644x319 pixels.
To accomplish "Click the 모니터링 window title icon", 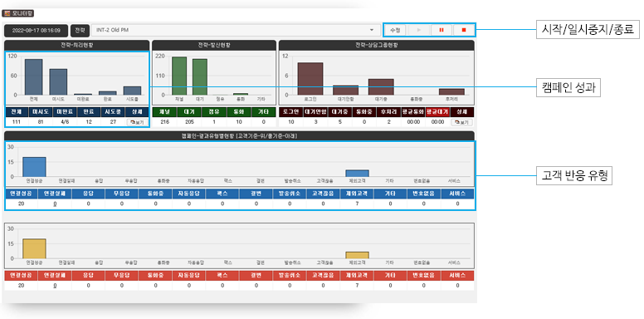I will 6,13.
